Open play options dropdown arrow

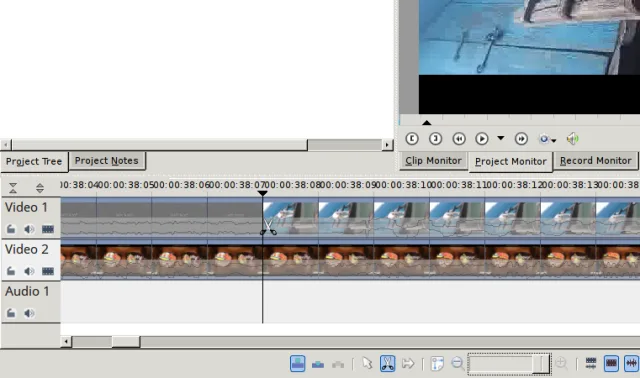coord(500,138)
